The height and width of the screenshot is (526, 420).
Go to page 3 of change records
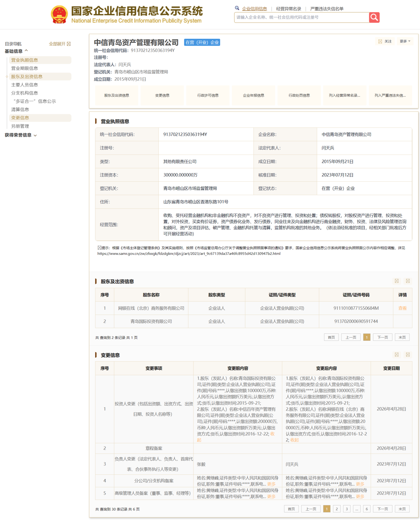point(347,509)
